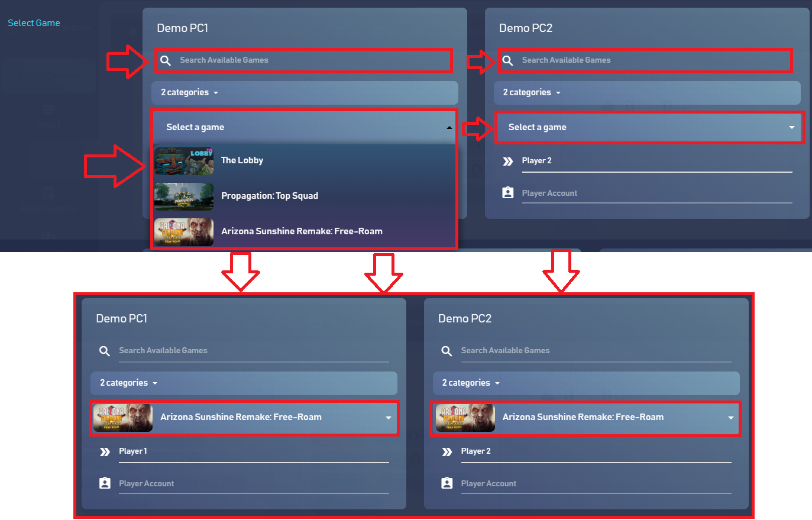Click account badge icon below Player 1
Viewport: 812px width, 520px height.
click(105, 483)
